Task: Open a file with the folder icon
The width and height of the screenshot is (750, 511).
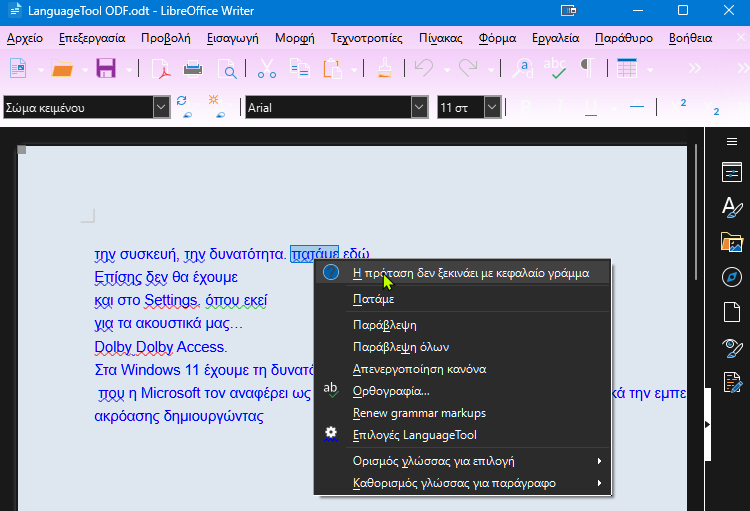Action: coord(62,68)
